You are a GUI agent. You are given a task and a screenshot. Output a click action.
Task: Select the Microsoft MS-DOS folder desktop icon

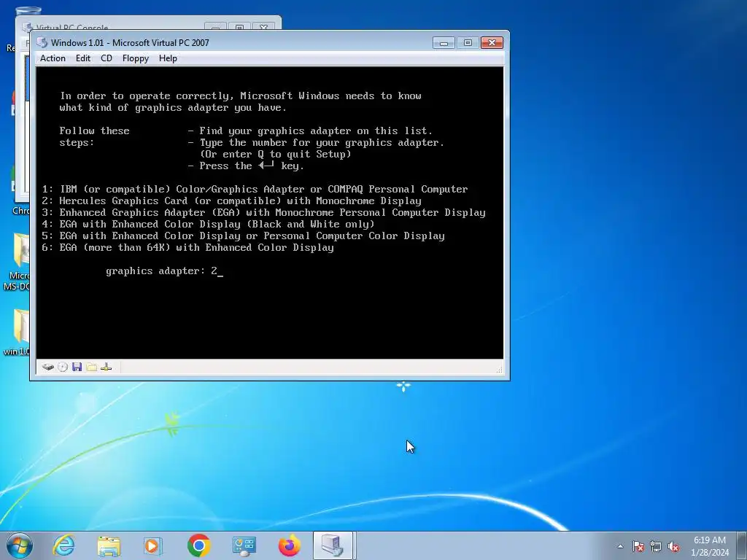pos(16,261)
